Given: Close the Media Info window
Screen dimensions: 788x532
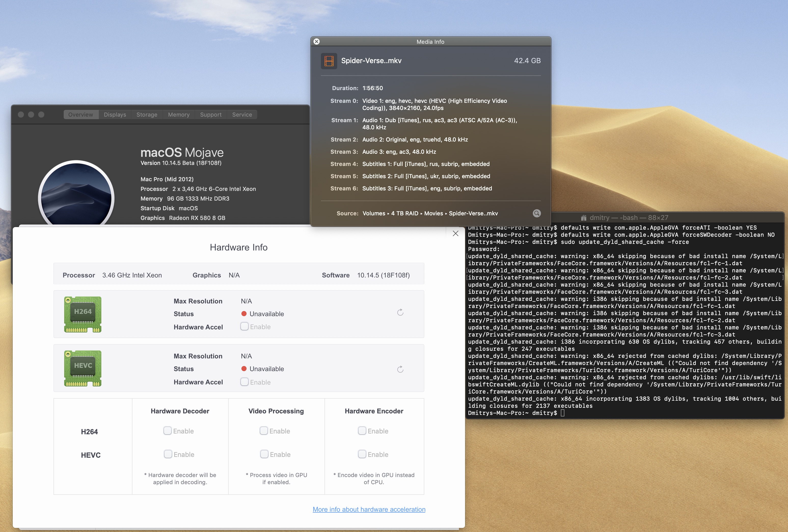Looking at the screenshot, I should [316, 41].
